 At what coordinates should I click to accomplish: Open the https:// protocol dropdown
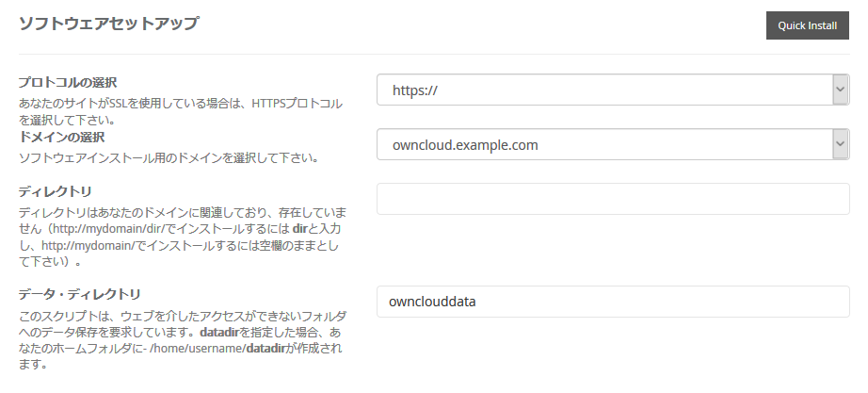[x=603, y=90]
